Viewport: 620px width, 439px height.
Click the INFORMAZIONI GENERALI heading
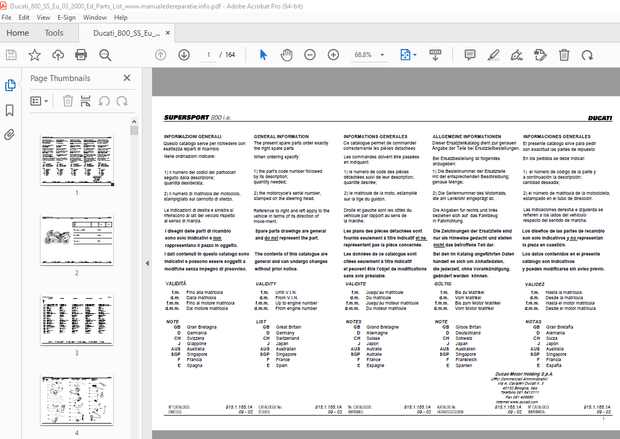click(x=193, y=136)
